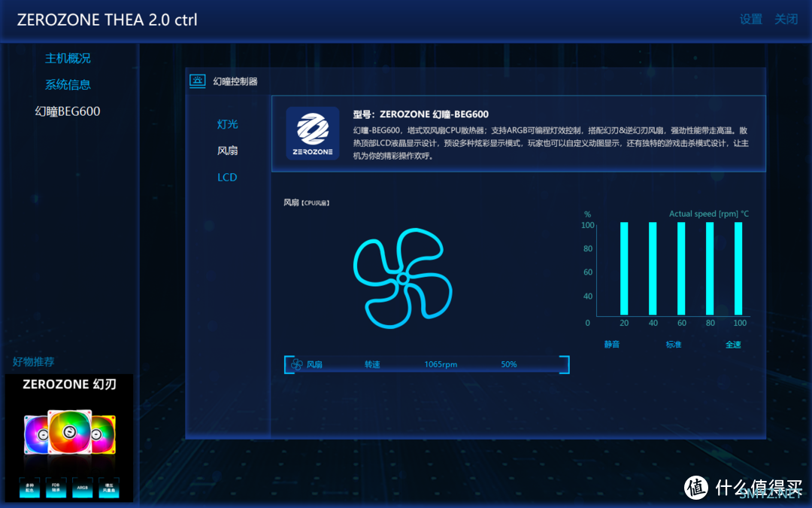Image resolution: width=812 pixels, height=508 pixels.
Task: Click the 50% fan percentage value
Action: click(508, 364)
